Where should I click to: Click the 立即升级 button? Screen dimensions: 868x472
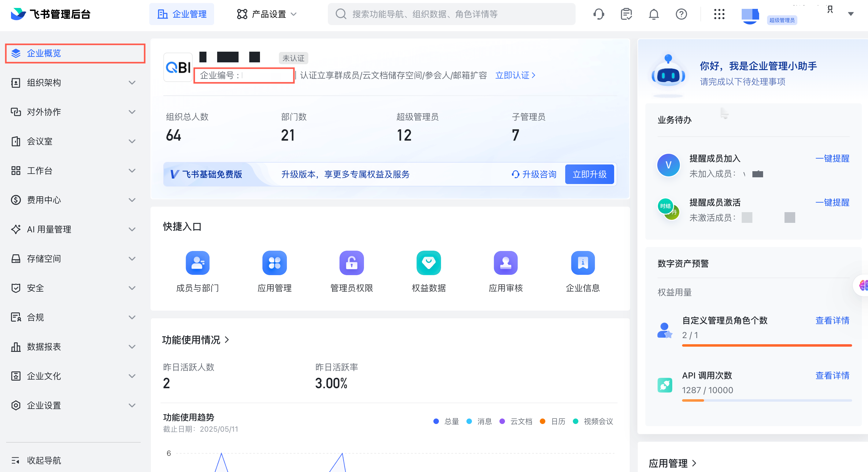pos(589,174)
